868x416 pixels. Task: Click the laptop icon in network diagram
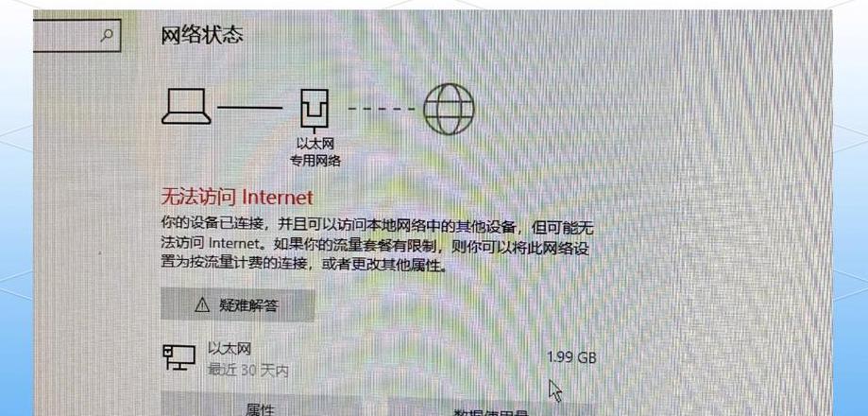coord(186,107)
